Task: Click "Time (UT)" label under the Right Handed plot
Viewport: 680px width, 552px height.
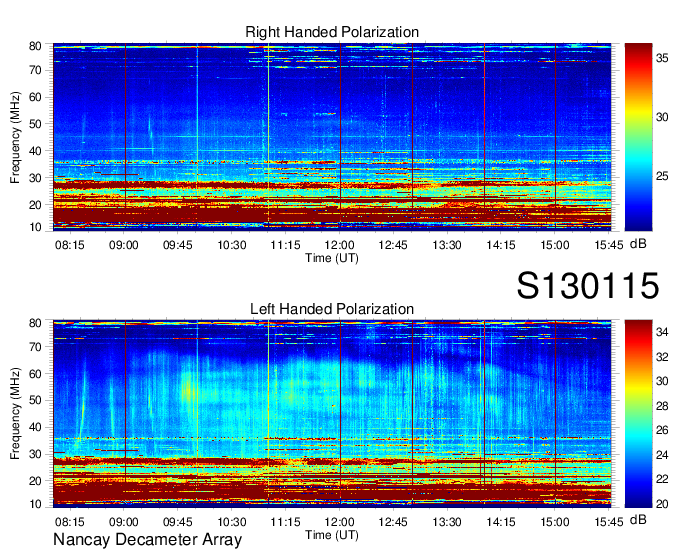Action: [332, 258]
